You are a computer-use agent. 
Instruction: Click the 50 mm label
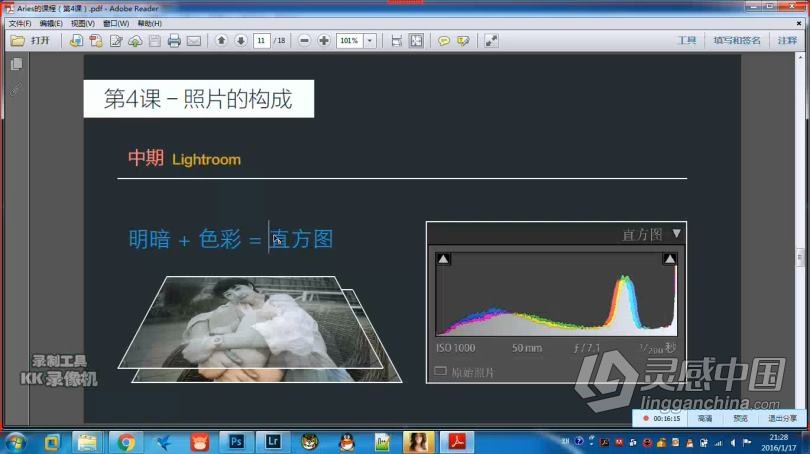click(x=527, y=348)
